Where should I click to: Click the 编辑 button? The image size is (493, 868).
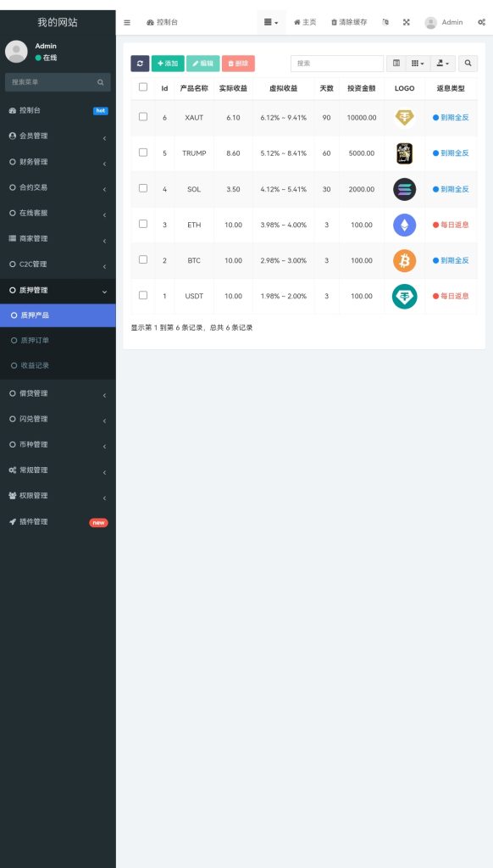pyautogui.click(x=203, y=64)
